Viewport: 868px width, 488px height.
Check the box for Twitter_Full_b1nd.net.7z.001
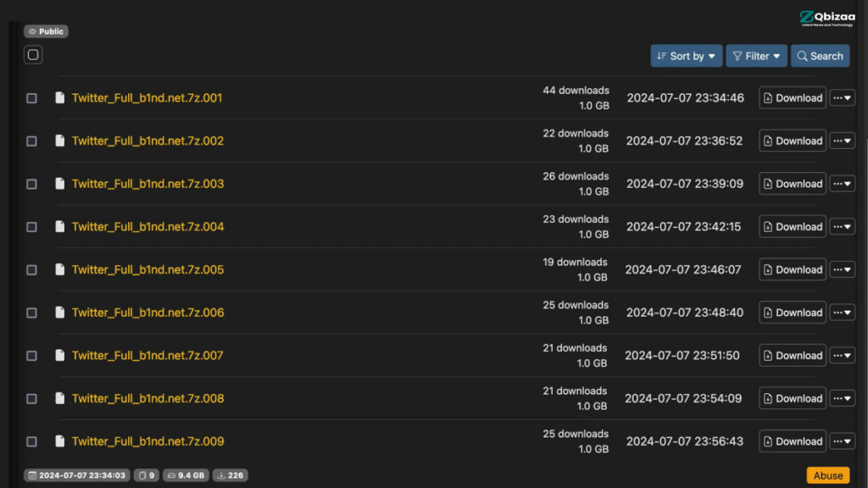click(x=31, y=98)
